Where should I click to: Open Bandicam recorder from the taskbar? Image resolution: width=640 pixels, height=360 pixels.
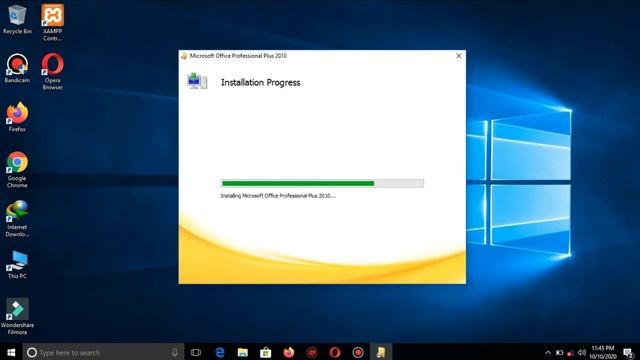tap(358, 352)
